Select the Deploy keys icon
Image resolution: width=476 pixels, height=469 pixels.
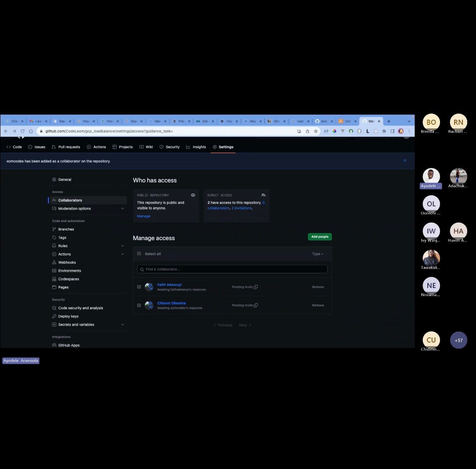54,316
